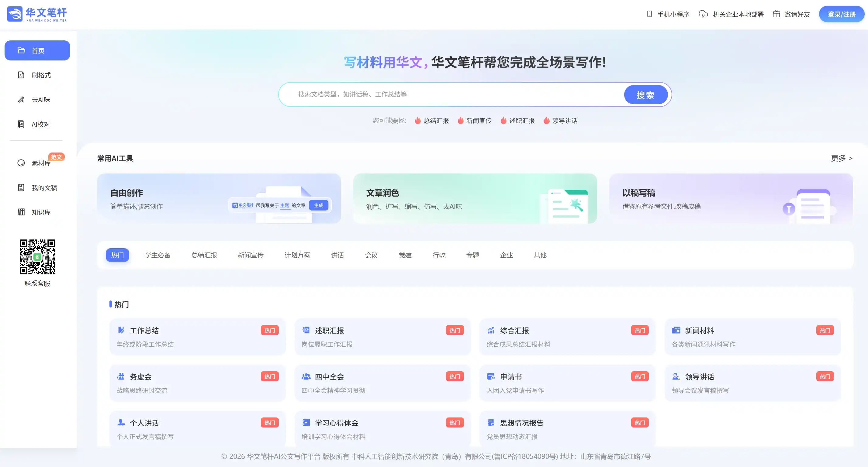Viewport: 868px width, 467px height.
Task: Click 述职汇报 card icon
Action: tap(306, 330)
